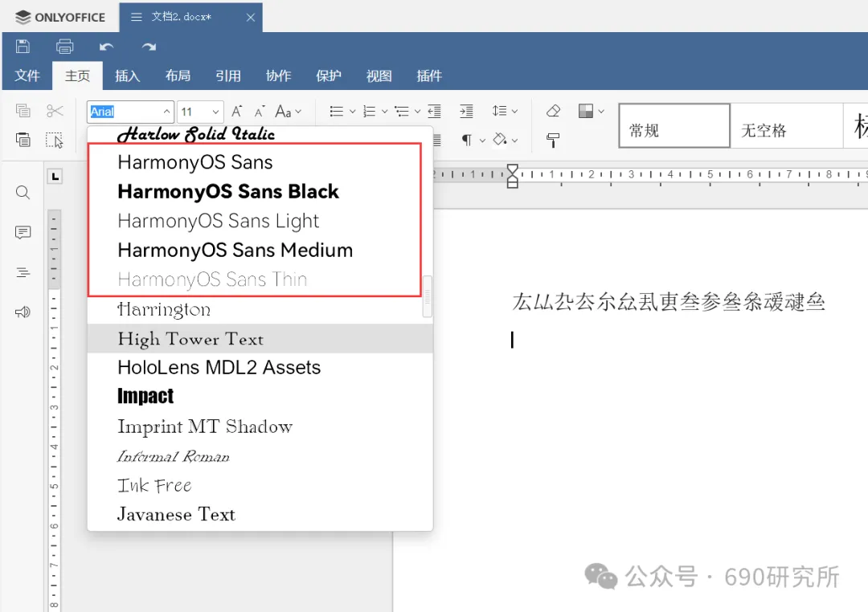
Task: Switch to the 插入 tab
Action: [127, 75]
